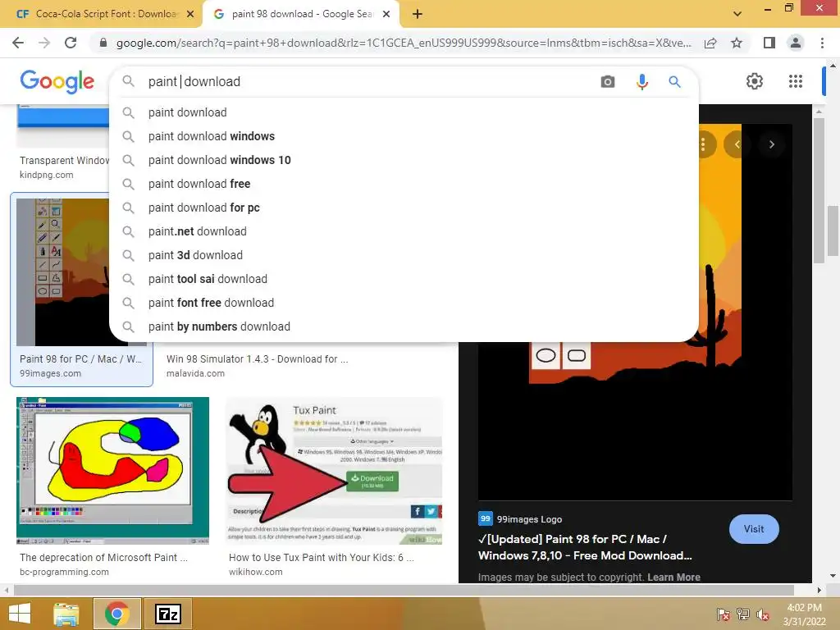Switch to the Coca-Cola Script Font tab

[x=101, y=14]
